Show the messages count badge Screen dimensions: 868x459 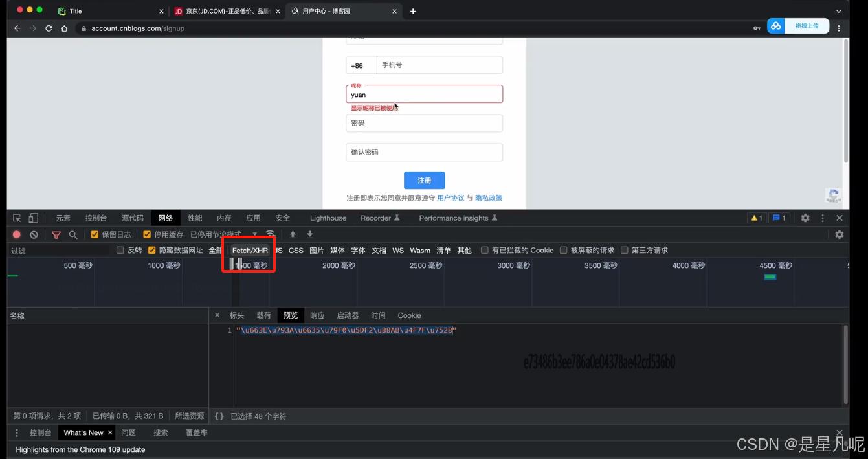pyautogui.click(x=779, y=218)
